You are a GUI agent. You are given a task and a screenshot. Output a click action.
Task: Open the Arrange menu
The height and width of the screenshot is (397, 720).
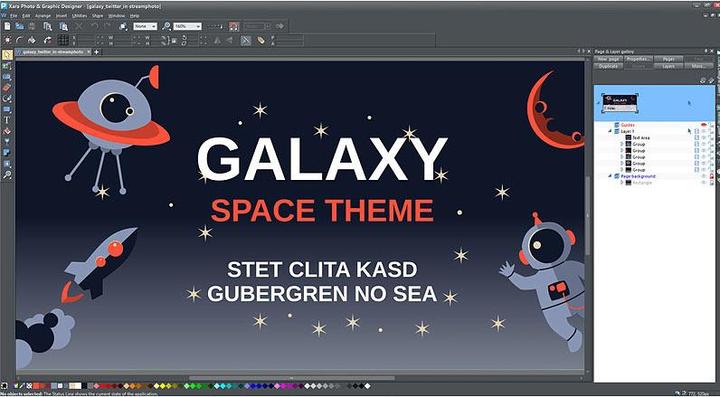pos(43,16)
